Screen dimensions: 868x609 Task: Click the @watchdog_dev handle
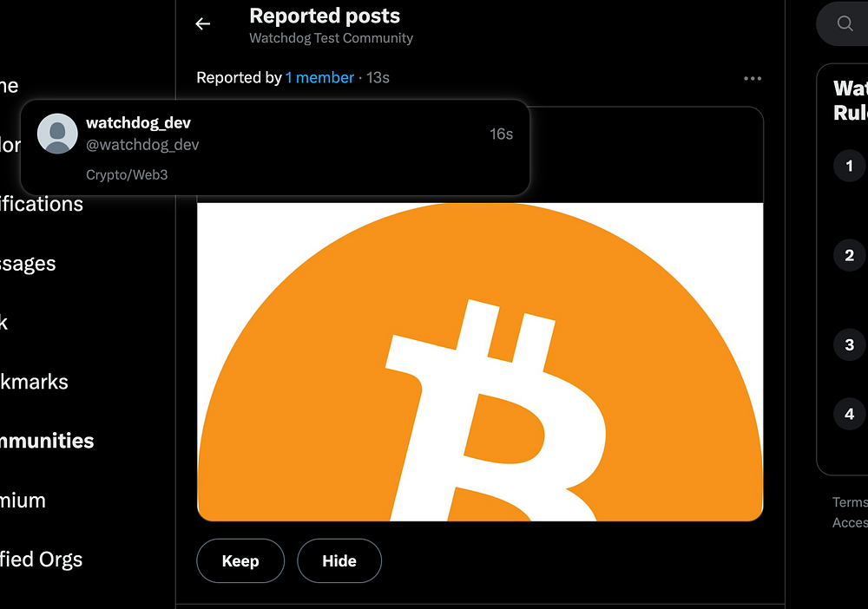(x=142, y=145)
